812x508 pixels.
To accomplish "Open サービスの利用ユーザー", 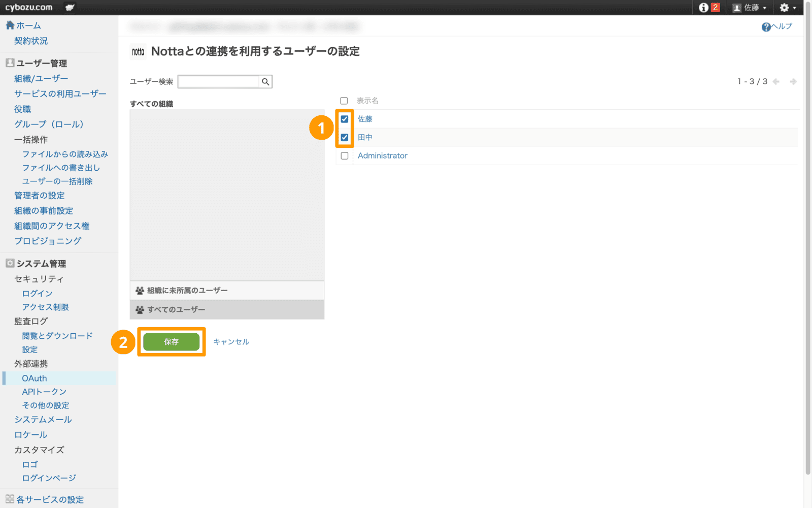I will click(60, 94).
